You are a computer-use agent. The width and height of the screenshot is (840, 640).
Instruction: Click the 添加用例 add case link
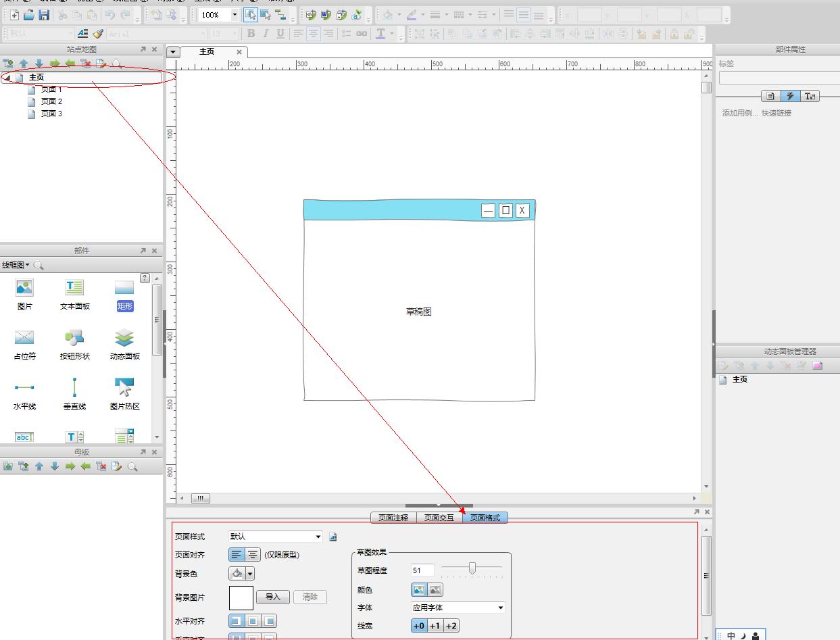click(740, 113)
